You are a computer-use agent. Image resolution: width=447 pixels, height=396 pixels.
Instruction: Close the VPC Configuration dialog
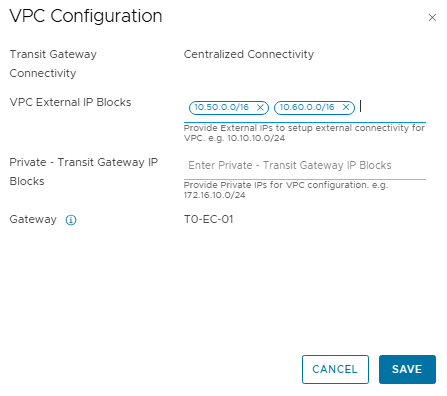tap(432, 17)
